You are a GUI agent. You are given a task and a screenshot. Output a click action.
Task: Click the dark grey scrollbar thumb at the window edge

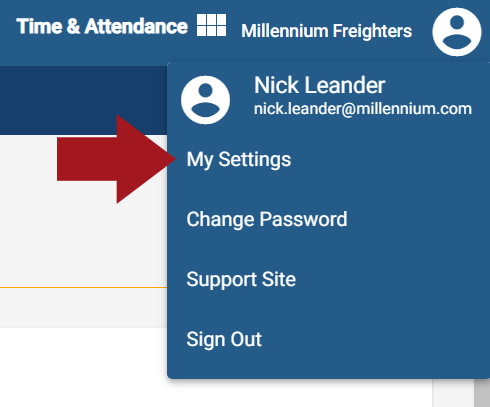482,393
